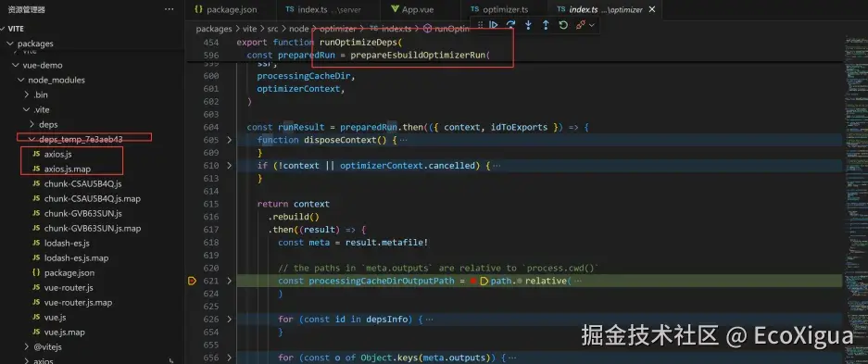Viewport: 868px width, 364px height.
Task: Click the packages breadcrumb
Action: point(214,29)
